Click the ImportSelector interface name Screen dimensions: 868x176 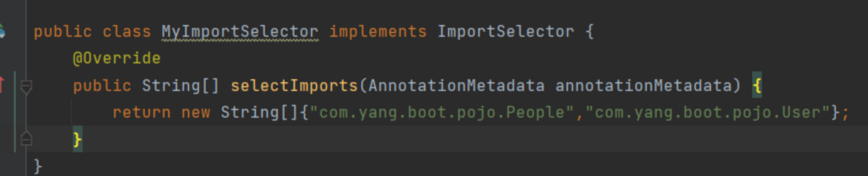pyautogui.click(x=506, y=31)
